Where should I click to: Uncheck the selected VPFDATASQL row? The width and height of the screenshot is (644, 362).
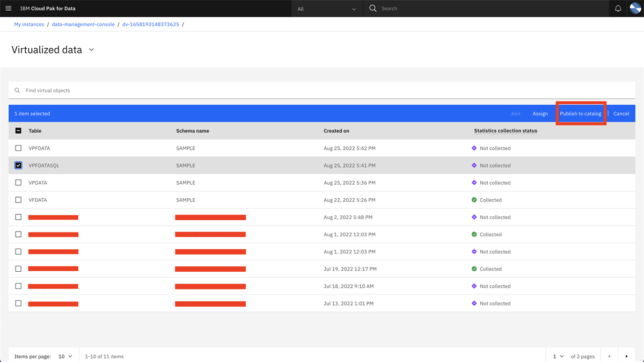[x=18, y=165]
